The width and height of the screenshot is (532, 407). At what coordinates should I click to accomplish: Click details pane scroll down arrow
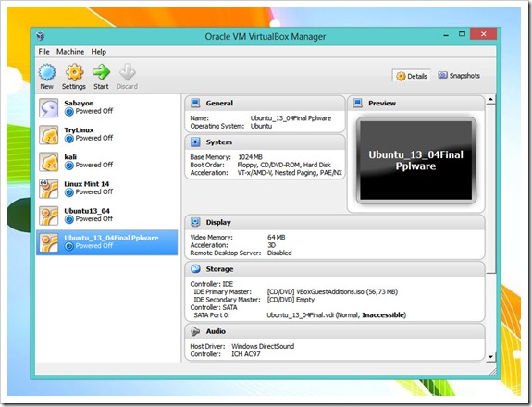pyautogui.click(x=490, y=357)
